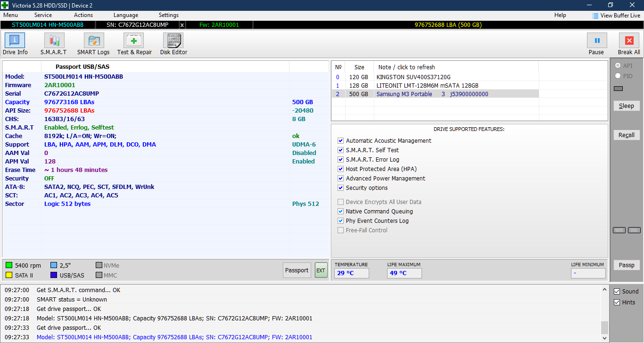
Task: Click the log scrollbar down arrow
Action: [604, 338]
